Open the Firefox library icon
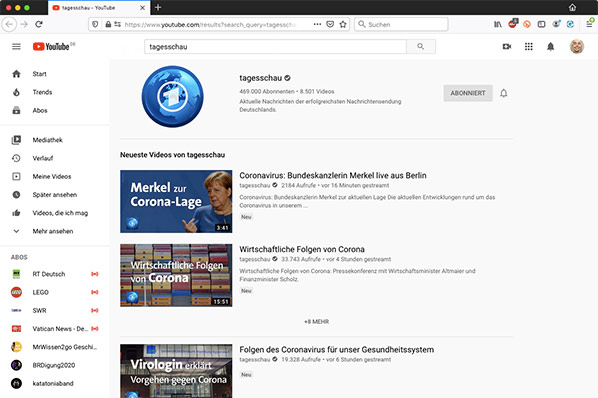 pyautogui.click(x=498, y=24)
